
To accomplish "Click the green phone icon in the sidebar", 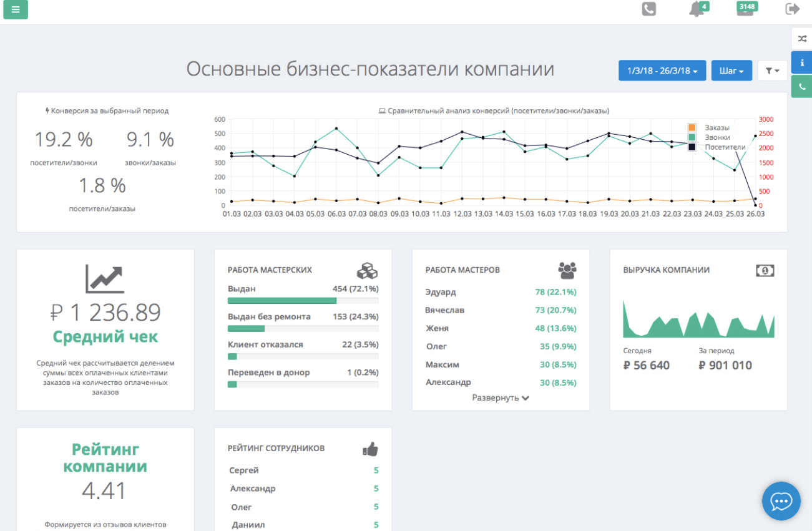I will (x=803, y=85).
